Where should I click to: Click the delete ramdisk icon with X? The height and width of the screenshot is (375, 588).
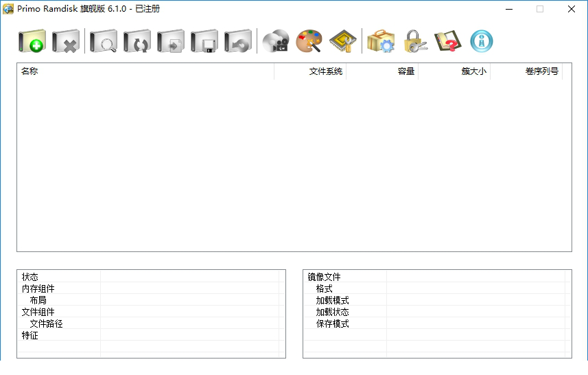point(66,41)
